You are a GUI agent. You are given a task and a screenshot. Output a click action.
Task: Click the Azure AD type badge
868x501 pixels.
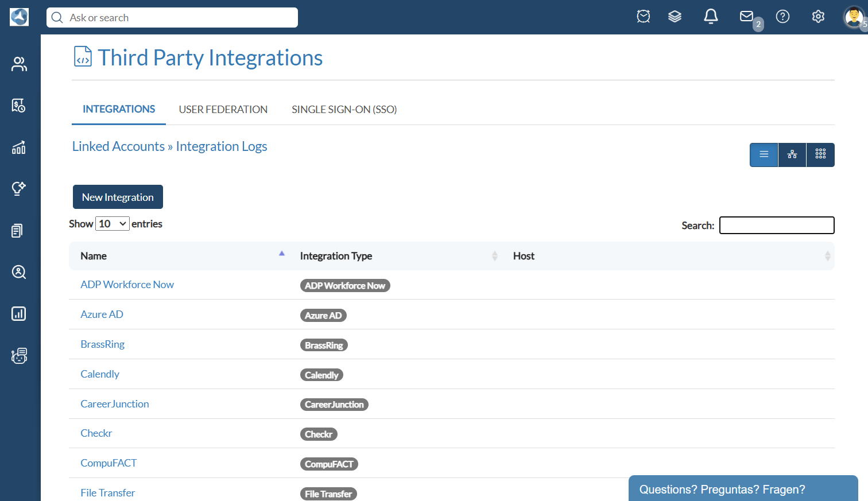click(x=323, y=316)
